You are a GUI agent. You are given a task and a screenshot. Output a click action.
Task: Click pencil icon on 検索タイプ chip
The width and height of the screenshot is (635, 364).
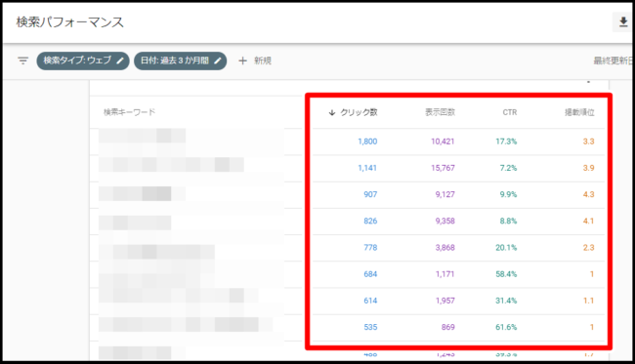click(120, 61)
